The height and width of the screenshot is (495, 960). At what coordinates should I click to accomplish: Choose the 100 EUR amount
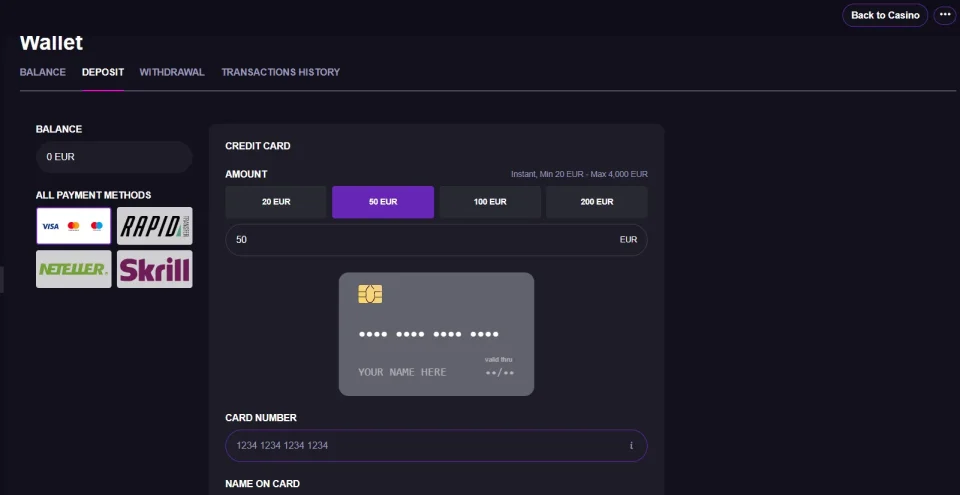[490, 202]
